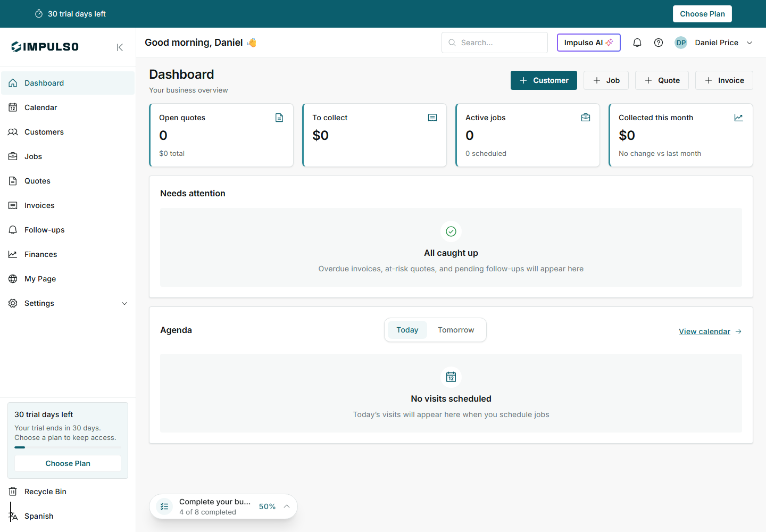Click the DP user avatar
The height and width of the screenshot is (532, 766).
coord(681,43)
